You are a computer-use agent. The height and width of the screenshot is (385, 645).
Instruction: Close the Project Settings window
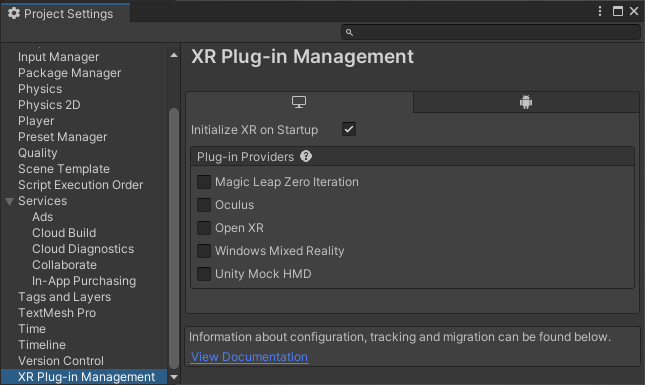click(634, 11)
